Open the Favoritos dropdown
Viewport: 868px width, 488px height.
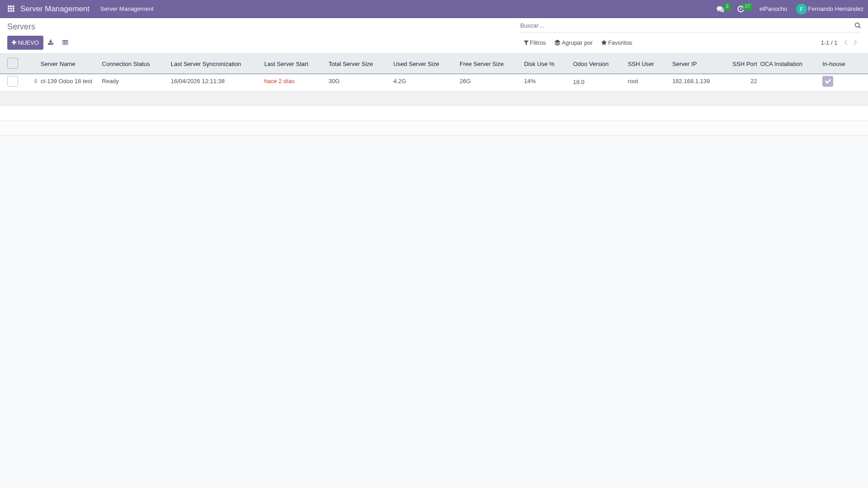point(617,43)
